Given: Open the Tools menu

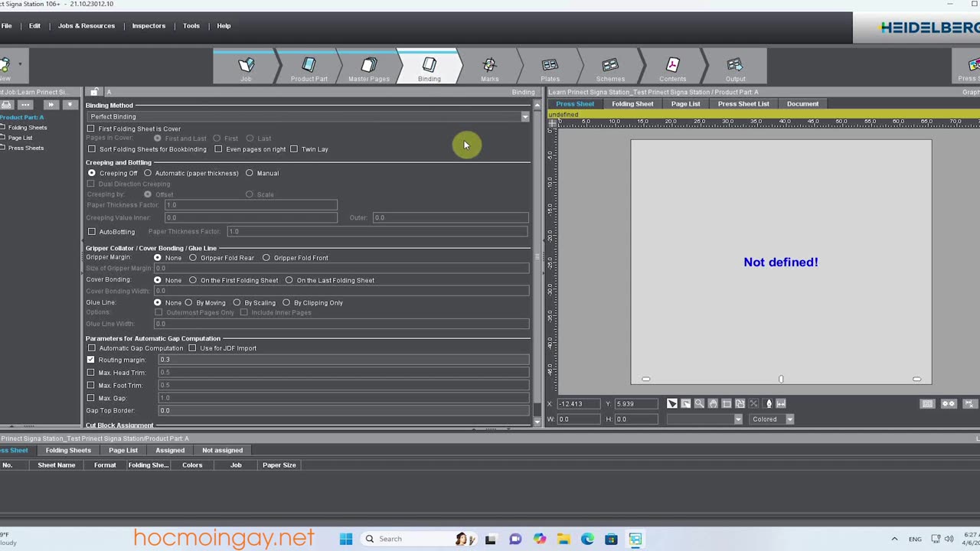Looking at the screenshot, I should (191, 26).
